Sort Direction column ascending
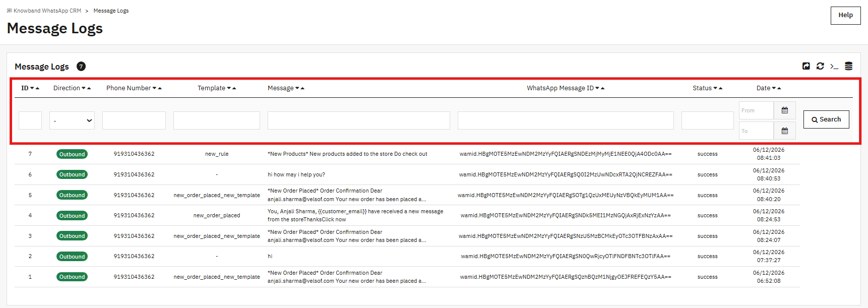This screenshot has height=308, width=868. click(x=89, y=88)
